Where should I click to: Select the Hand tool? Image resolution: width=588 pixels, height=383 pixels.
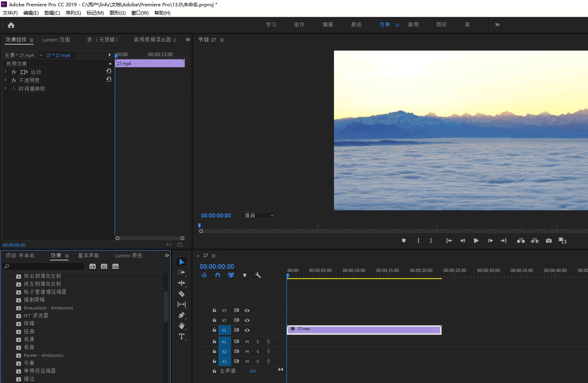(182, 326)
